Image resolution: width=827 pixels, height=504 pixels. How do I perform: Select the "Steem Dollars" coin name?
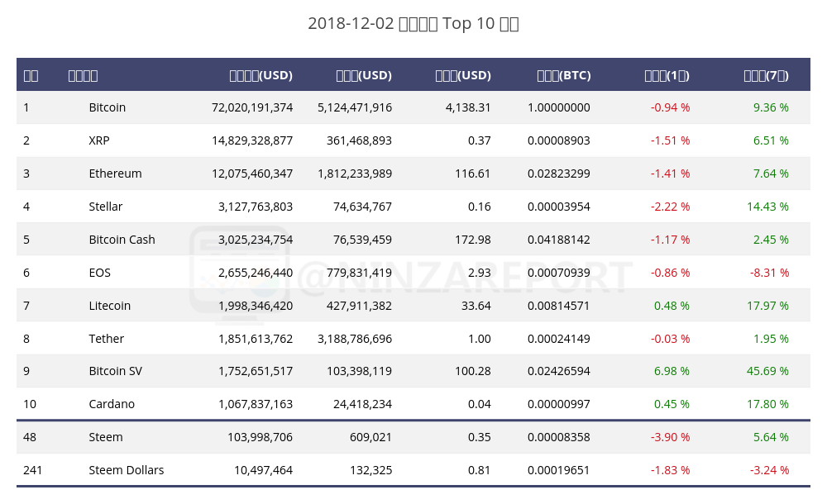pos(126,470)
